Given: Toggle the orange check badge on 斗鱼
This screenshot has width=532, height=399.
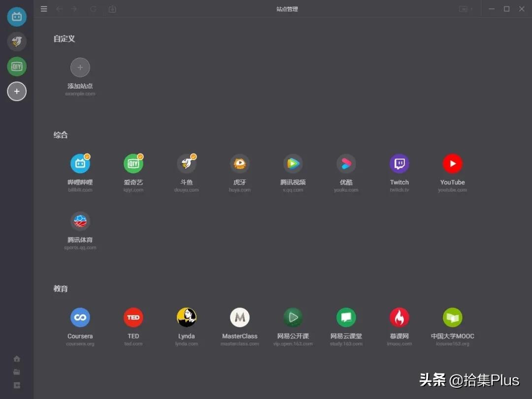Looking at the screenshot, I should click(194, 157).
